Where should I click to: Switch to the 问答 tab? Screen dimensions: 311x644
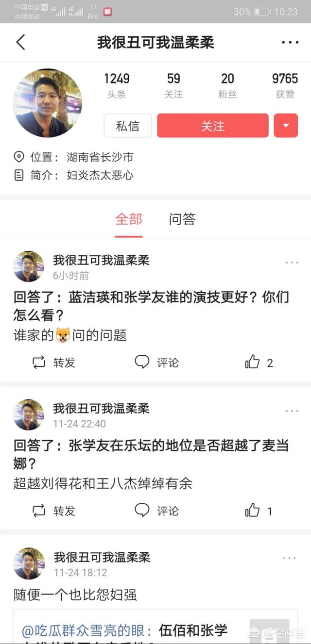[x=182, y=219]
